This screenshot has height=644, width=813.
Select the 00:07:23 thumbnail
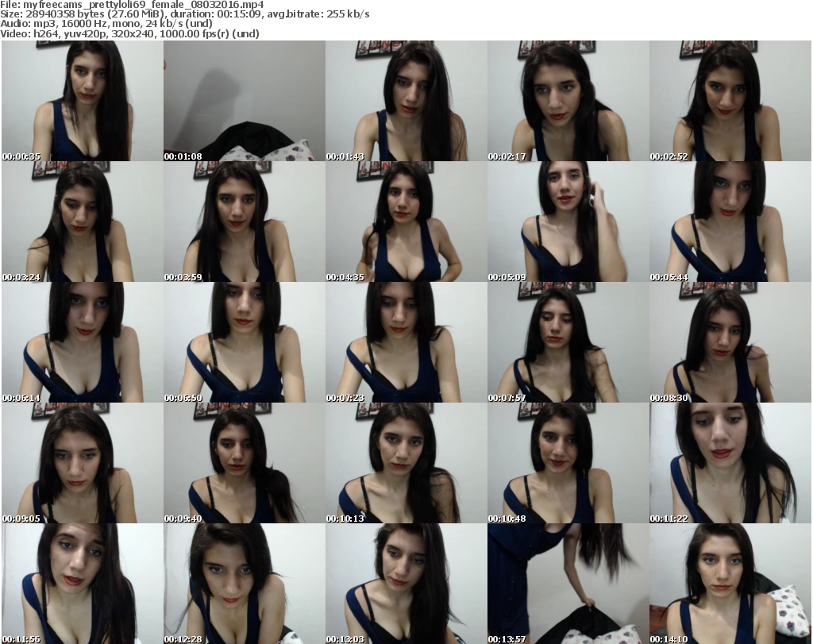[406, 342]
